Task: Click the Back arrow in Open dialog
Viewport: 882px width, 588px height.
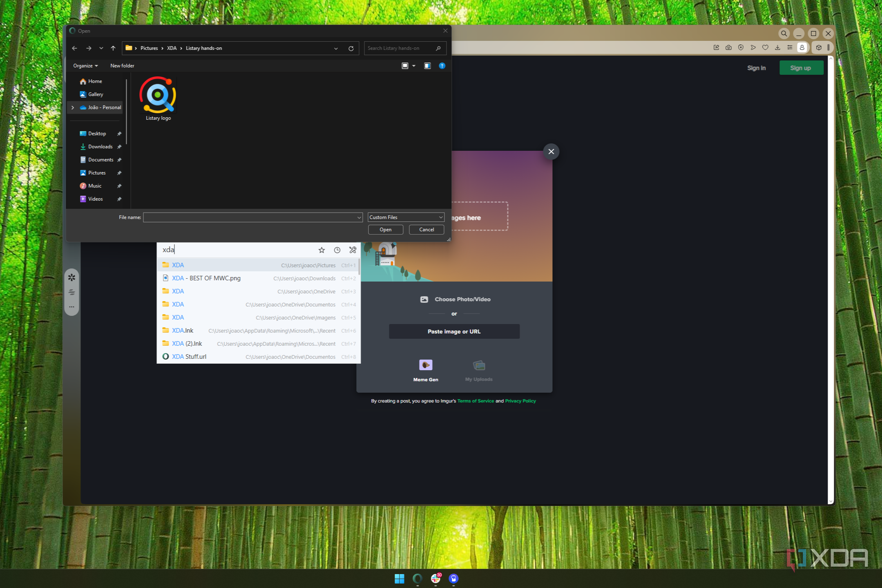Action: (74, 48)
